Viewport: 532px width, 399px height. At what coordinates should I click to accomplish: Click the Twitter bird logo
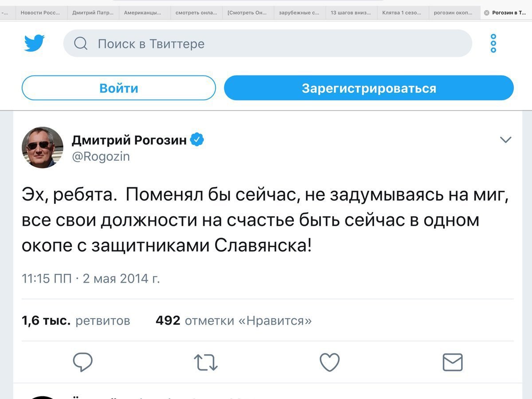click(x=34, y=43)
